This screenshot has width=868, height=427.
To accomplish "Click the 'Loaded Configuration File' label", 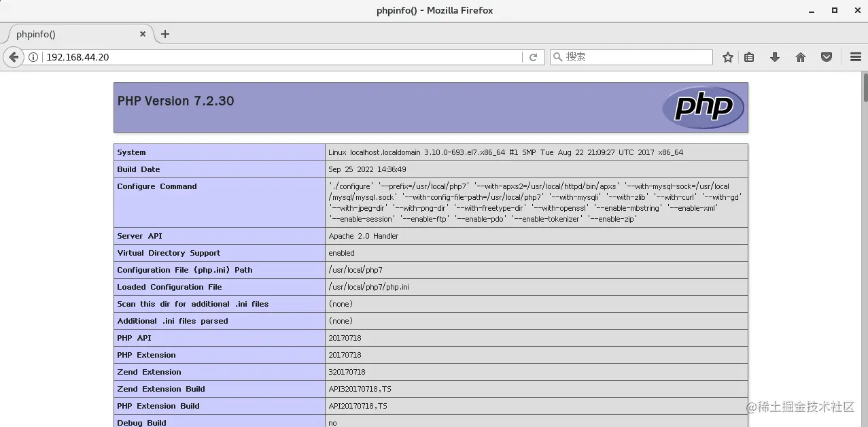I will pyautogui.click(x=169, y=287).
